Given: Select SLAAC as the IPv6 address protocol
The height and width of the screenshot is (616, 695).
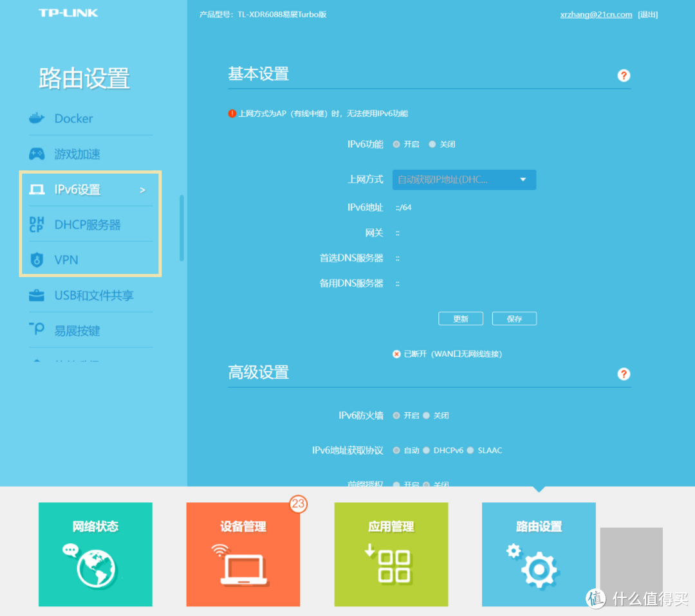Looking at the screenshot, I should (470, 450).
